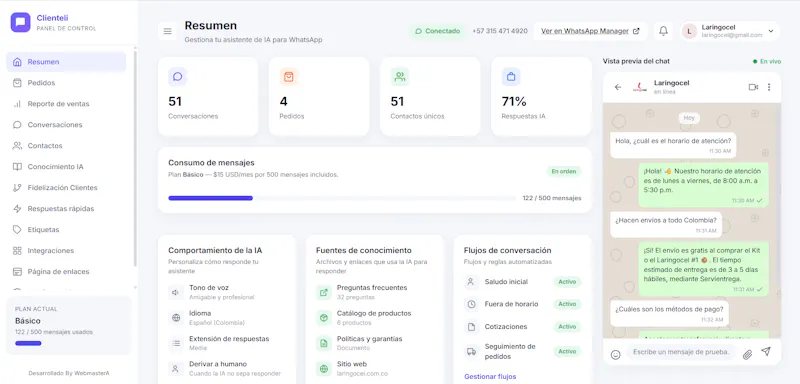
Task: Click the Seguimiento de pedidos truck icon
Action: tap(471, 351)
